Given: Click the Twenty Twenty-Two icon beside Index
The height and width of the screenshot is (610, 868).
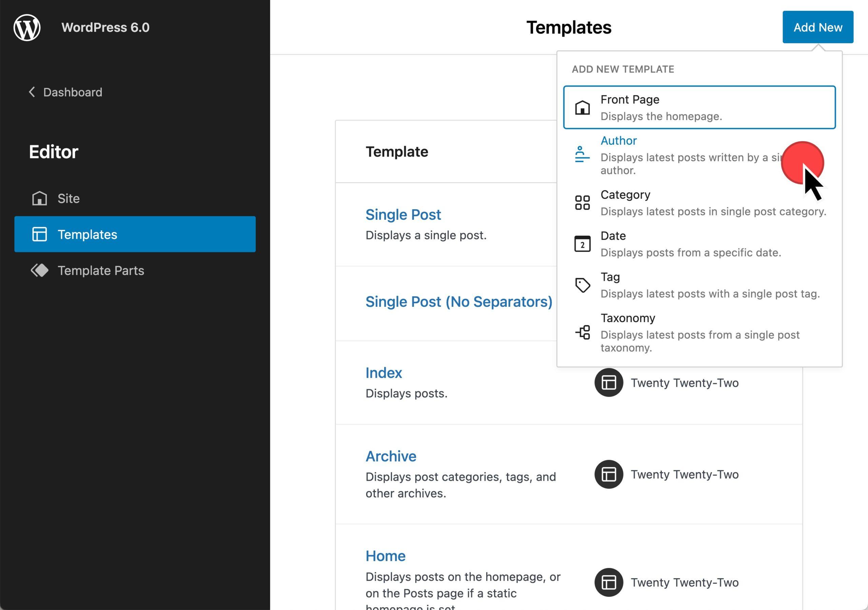Looking at the screenshot, I should click(608, 382).
